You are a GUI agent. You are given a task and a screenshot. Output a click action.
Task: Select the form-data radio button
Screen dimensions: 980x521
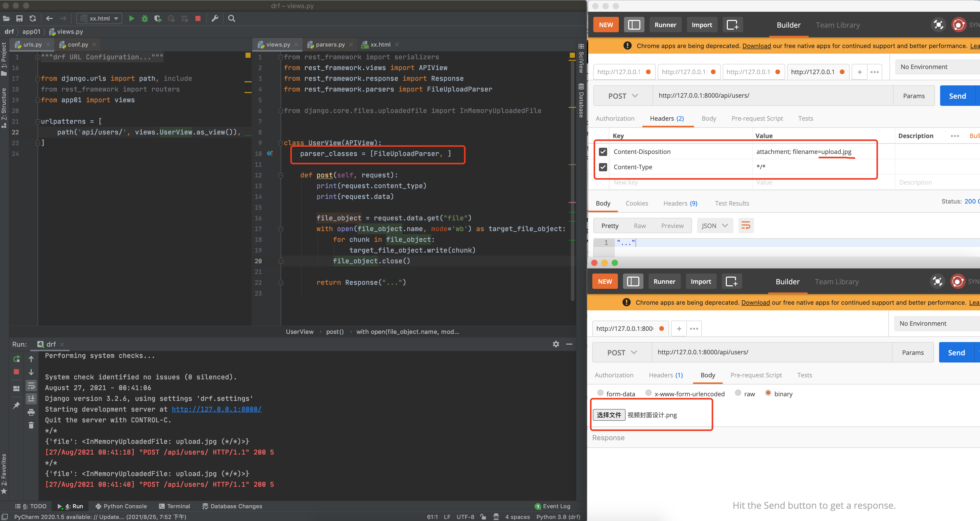click(600, 393)
